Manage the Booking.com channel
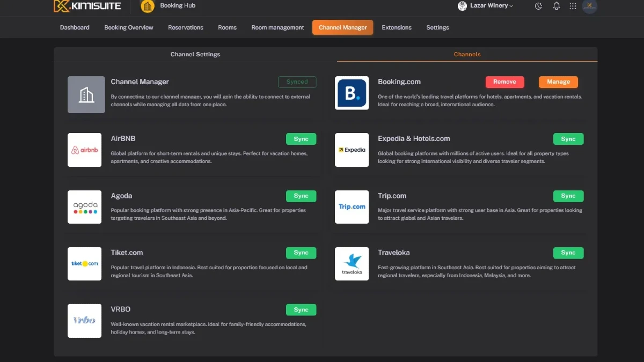 click(x=558, y=82)
